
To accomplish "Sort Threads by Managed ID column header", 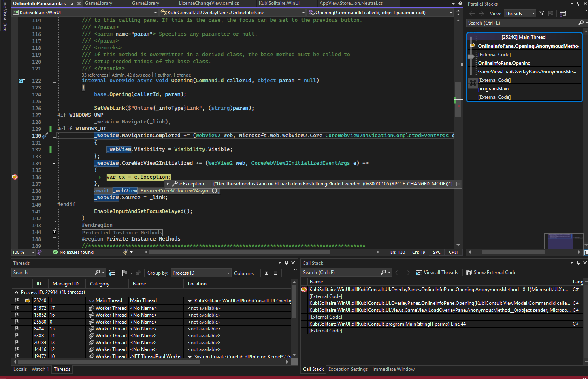I will pyautogui.click(x=66, y=284).
